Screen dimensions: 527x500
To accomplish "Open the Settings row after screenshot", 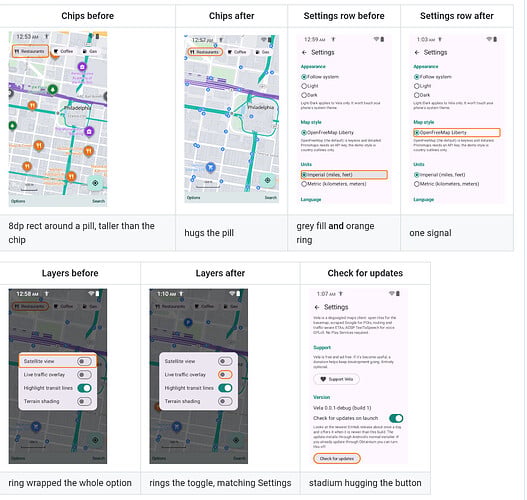I will [x=456, y=119].
